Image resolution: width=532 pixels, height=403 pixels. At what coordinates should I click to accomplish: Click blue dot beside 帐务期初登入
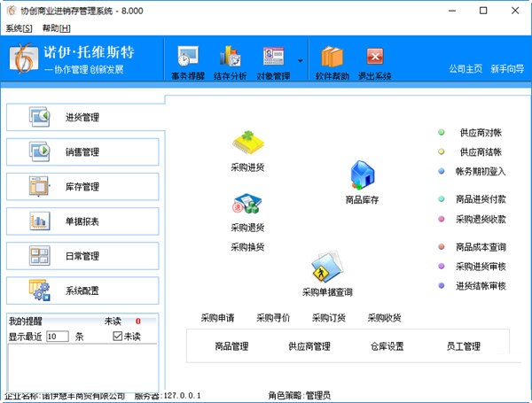click(x=441, y=171)
